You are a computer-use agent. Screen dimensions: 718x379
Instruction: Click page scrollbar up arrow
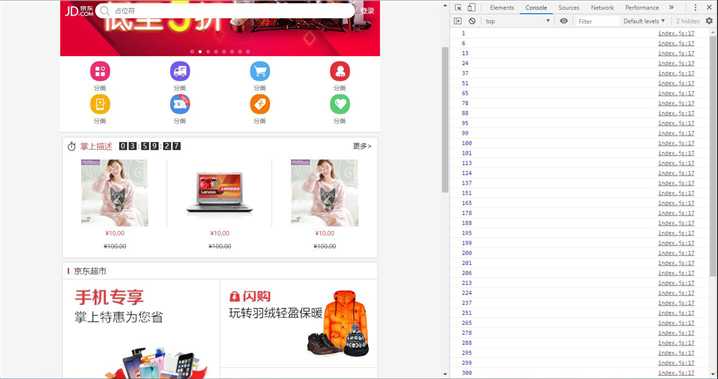445,5
